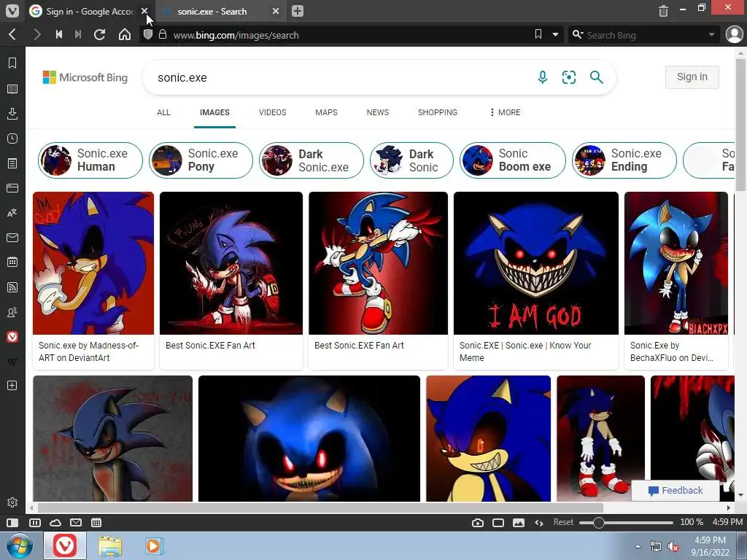The image size is (747, 560).
Task: Reset the page zoom
Action: tap(563, 522)
